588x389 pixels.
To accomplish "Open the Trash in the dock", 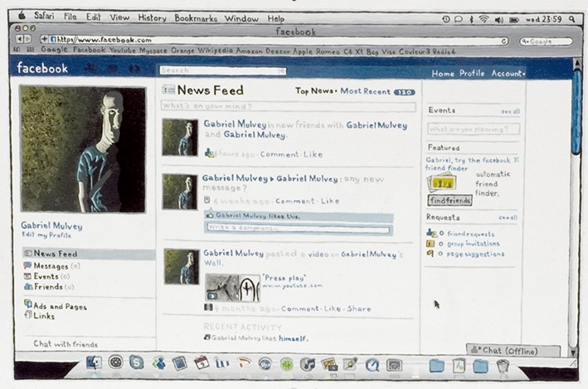I will (503, 366).
